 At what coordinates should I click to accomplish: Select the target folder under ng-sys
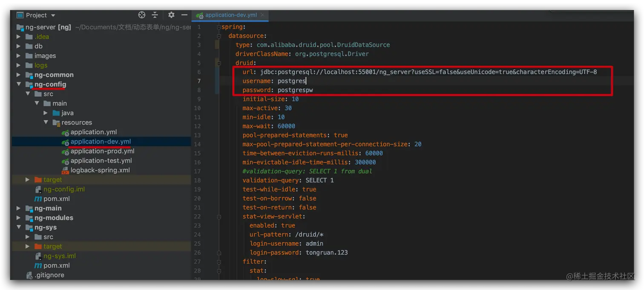point(53,246)
